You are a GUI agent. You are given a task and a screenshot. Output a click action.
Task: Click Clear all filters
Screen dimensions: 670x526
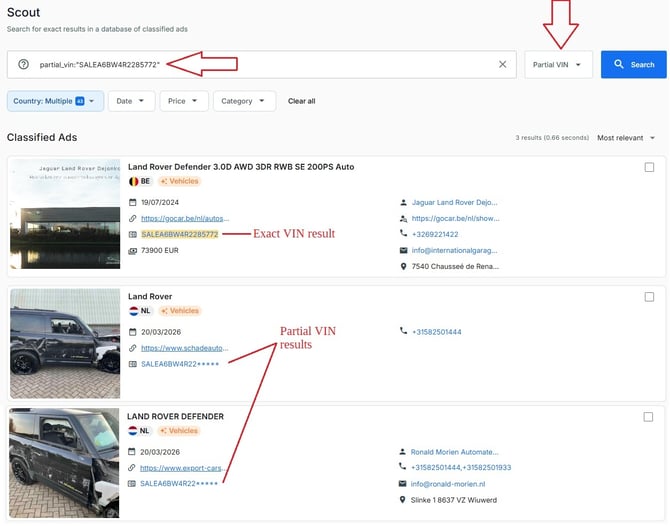coord(301,101)
